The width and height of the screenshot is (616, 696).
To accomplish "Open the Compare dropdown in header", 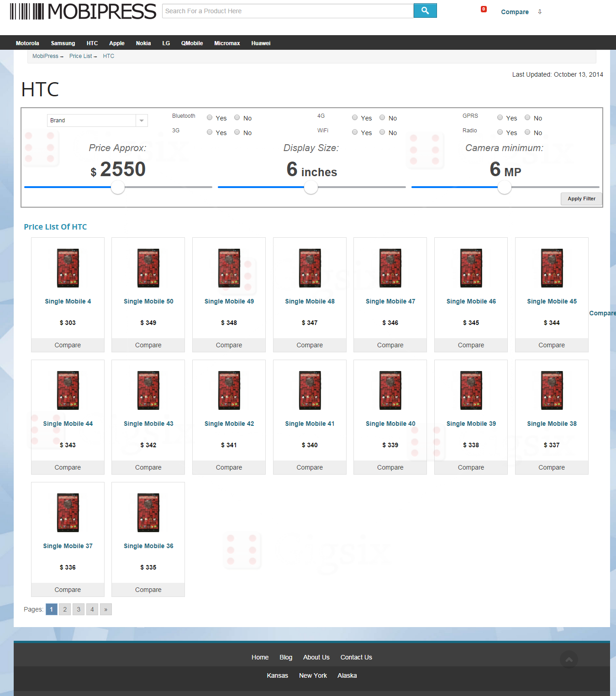I will 515,12.
